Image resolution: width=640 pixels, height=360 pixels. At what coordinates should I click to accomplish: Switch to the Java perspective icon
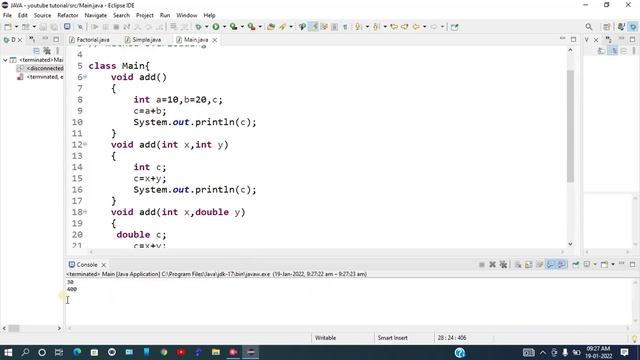621,27
